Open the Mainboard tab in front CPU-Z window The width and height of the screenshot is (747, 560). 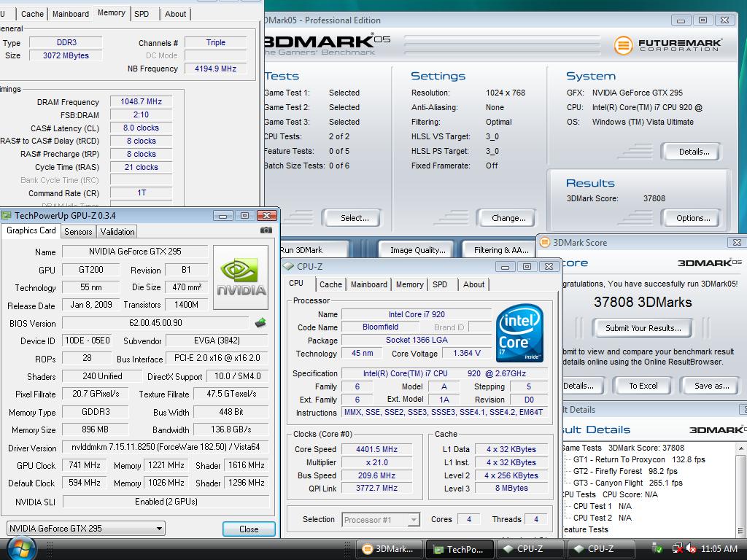[x=368, y=284]
